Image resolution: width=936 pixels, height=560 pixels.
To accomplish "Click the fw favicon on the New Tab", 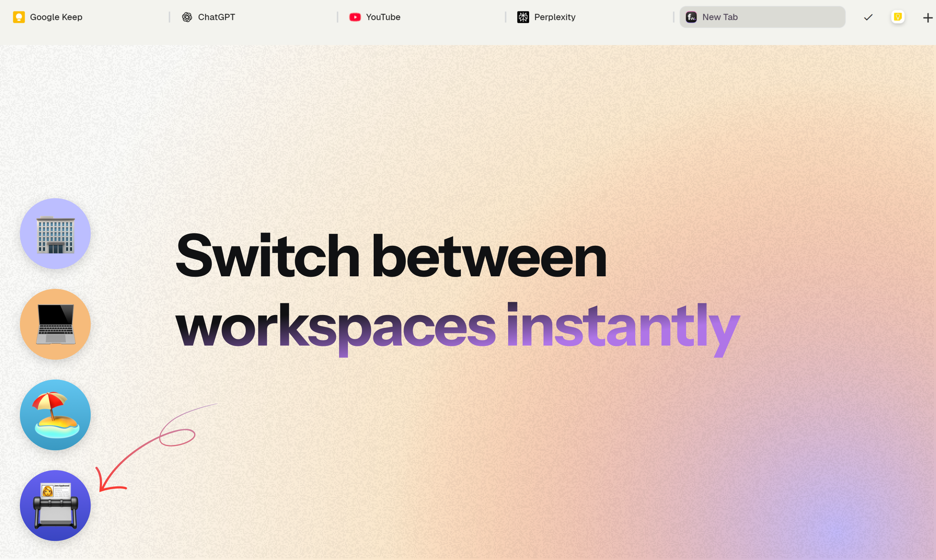I will [x=691, y=17].
